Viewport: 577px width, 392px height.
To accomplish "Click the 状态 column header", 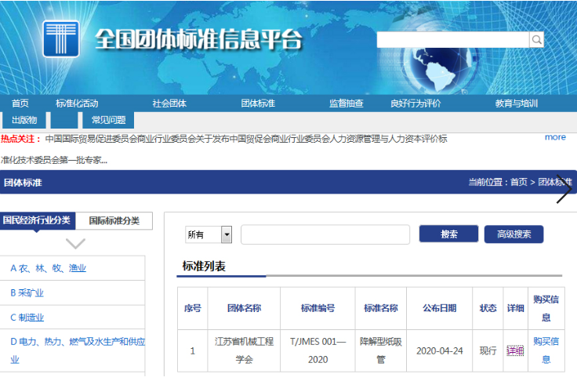I will [x=488, y=308].
